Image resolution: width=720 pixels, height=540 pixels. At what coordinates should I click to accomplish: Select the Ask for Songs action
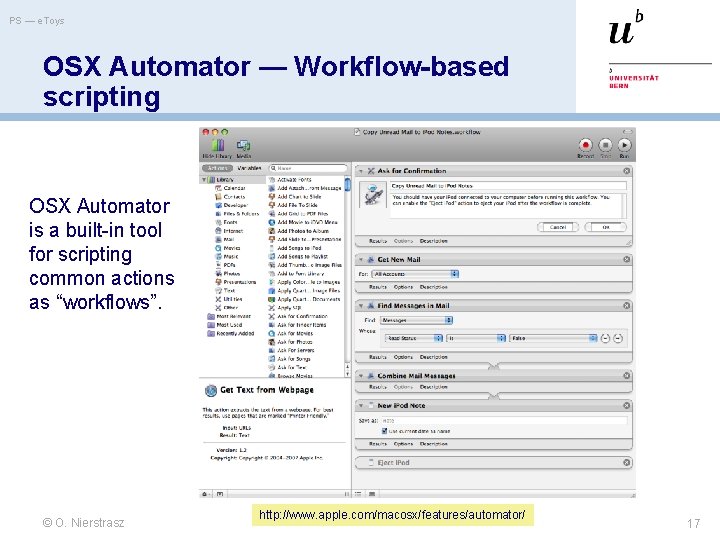coord(289,359)
